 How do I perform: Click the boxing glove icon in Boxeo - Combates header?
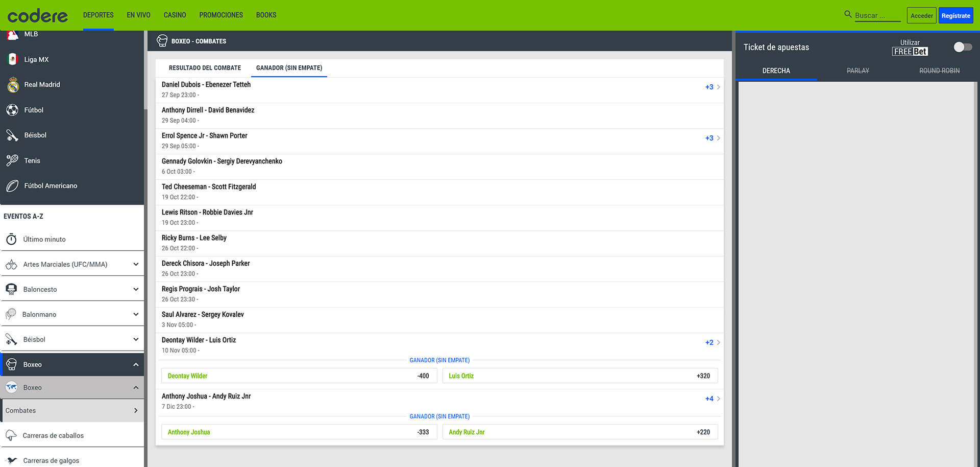pyautogui.click(x=162, y=41)
